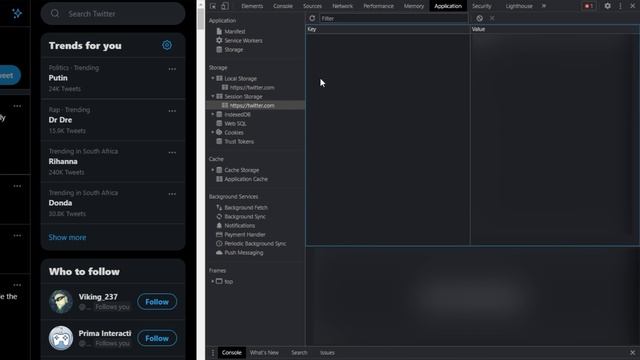Click the partially visible Tweet button
The height and width of the screenshot is (360, 640).
(x=10, y=75)
